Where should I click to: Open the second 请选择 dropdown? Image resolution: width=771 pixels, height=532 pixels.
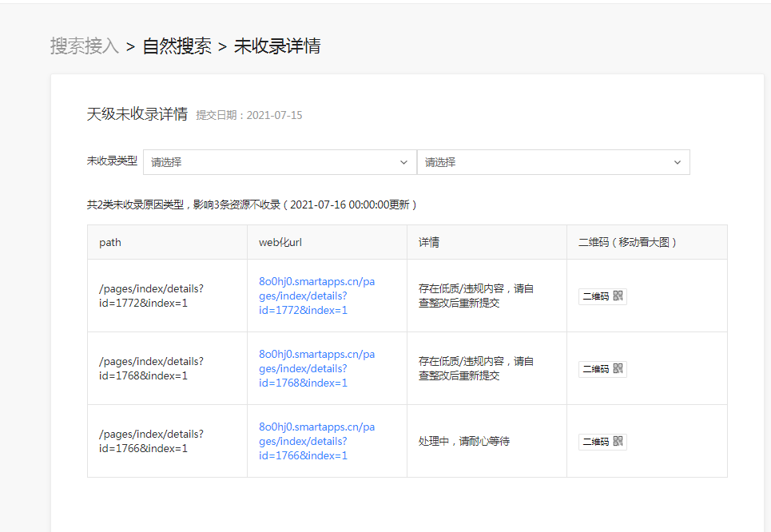pos(553,162)
